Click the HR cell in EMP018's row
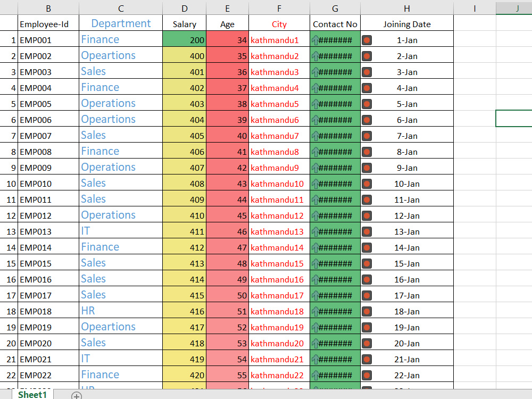Viewport: 532px width, 399px height. point(121,311)
